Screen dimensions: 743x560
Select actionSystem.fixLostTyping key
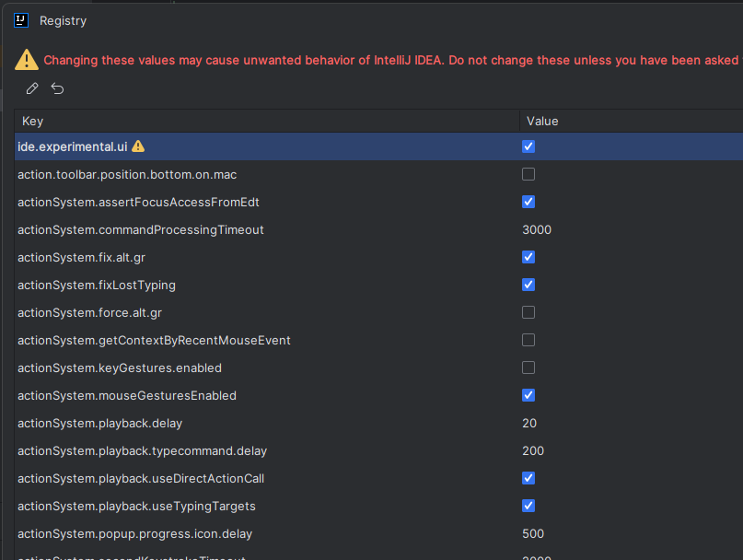(97, 285)
